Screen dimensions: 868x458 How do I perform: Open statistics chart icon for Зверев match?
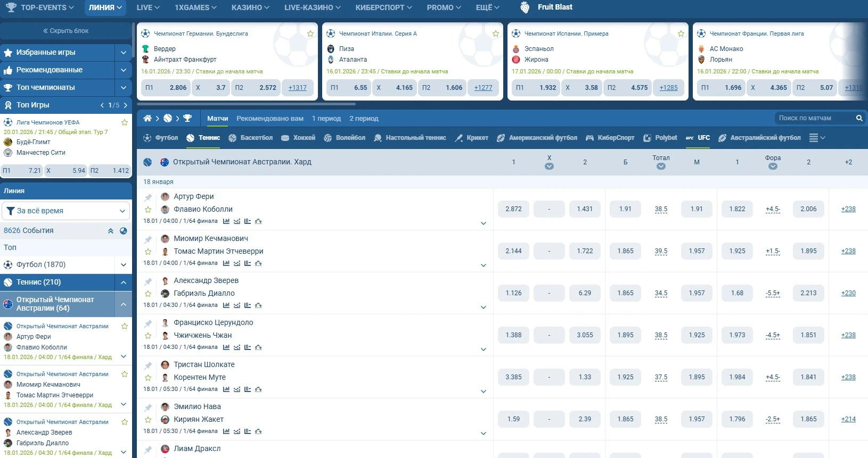tap(226, 305)
